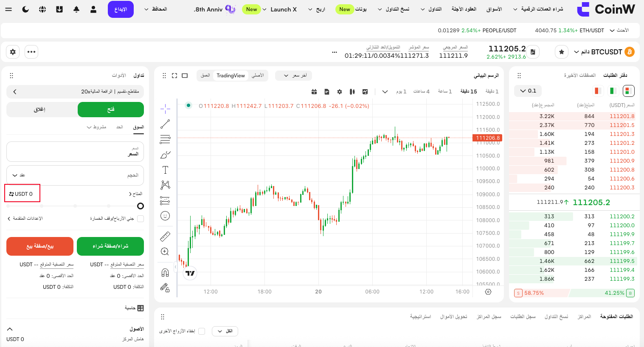Change candlestick chart type icon
The image size is (644, 347).
coord(352,91)
